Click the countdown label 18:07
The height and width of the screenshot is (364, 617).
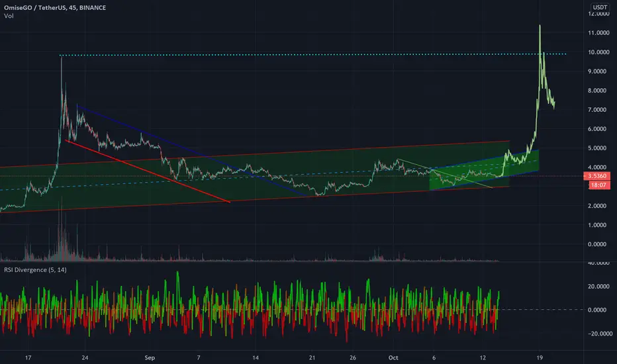(598, 185)
